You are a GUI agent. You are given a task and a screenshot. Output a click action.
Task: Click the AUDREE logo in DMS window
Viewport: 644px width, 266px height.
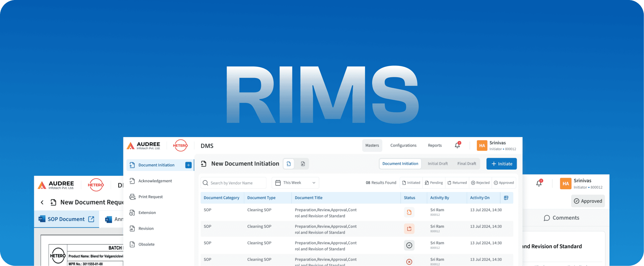[x=143, y=146]
